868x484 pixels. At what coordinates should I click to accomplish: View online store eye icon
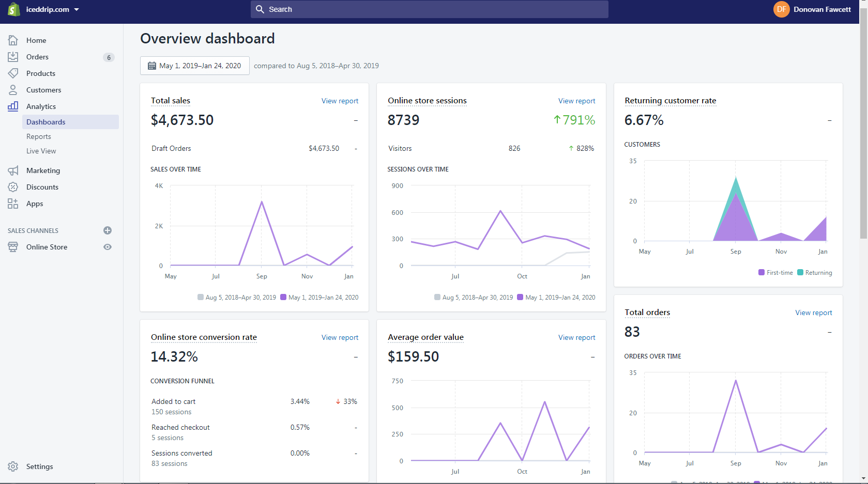pyautogui.click(x=108, y=247)
